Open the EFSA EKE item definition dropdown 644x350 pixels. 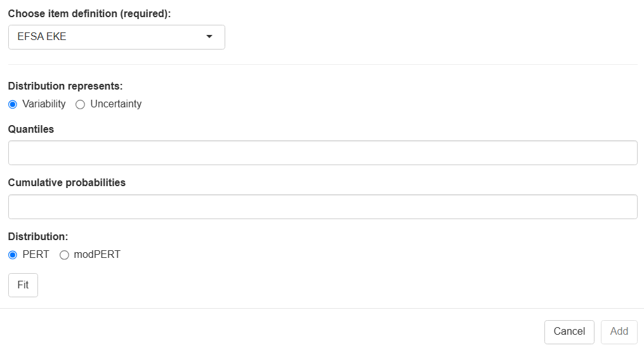116,37
